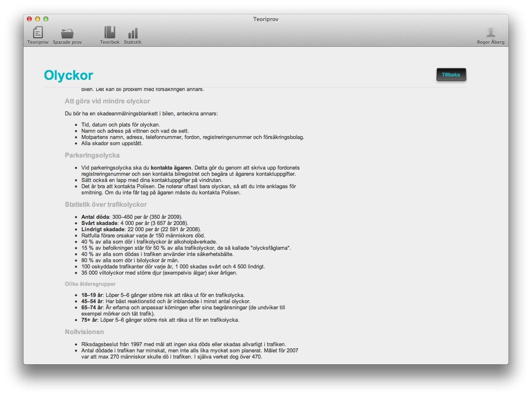Click the 'Statistik över trafikolyckor' heading

(x=106, y=204)
